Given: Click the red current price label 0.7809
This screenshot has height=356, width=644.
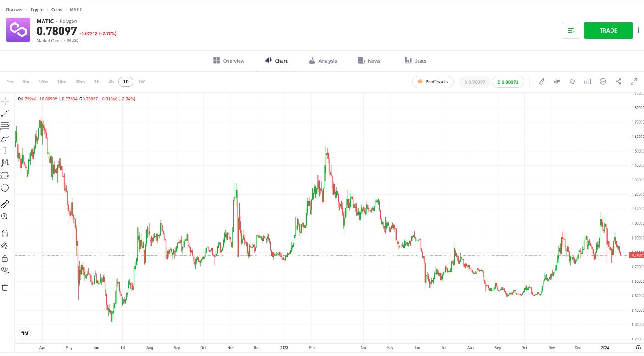Looking at the screenshot, I should pos(637,255).
